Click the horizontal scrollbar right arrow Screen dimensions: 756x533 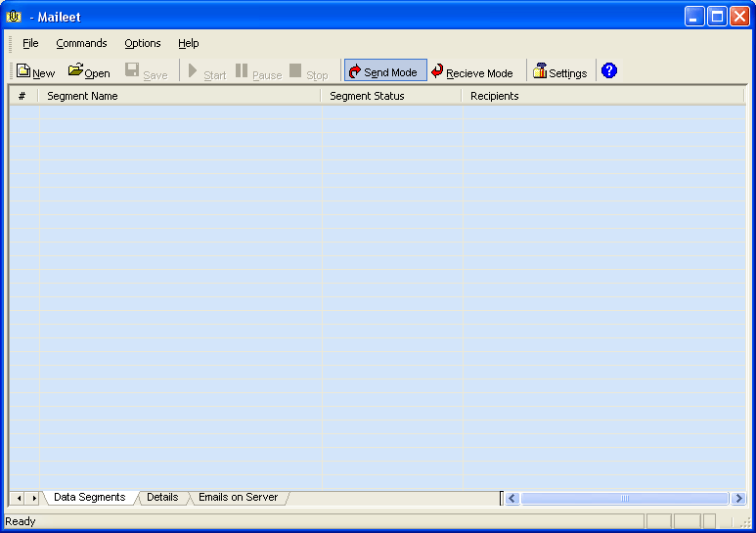pyautogui.click(x=738, y=499)
